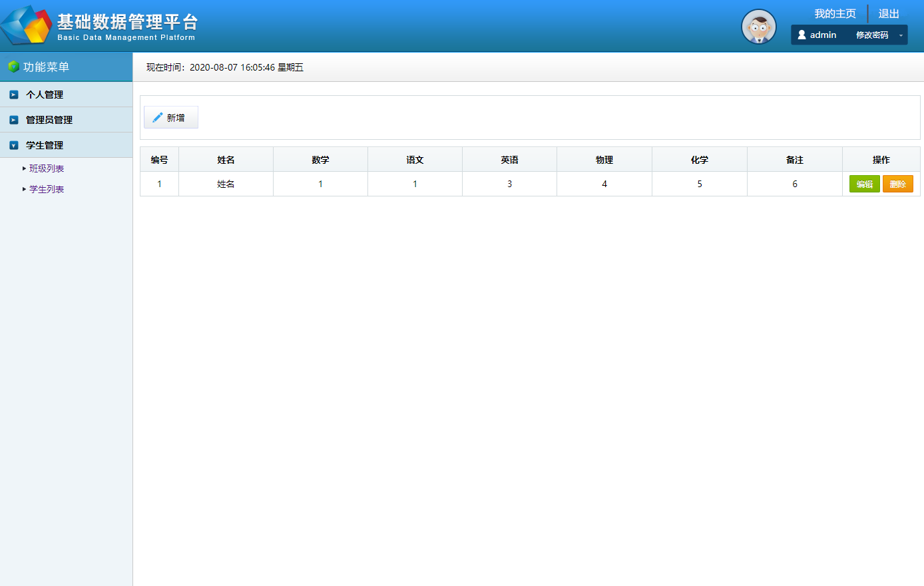Click the avatar photo in the top right

click(x=759, y=27)
